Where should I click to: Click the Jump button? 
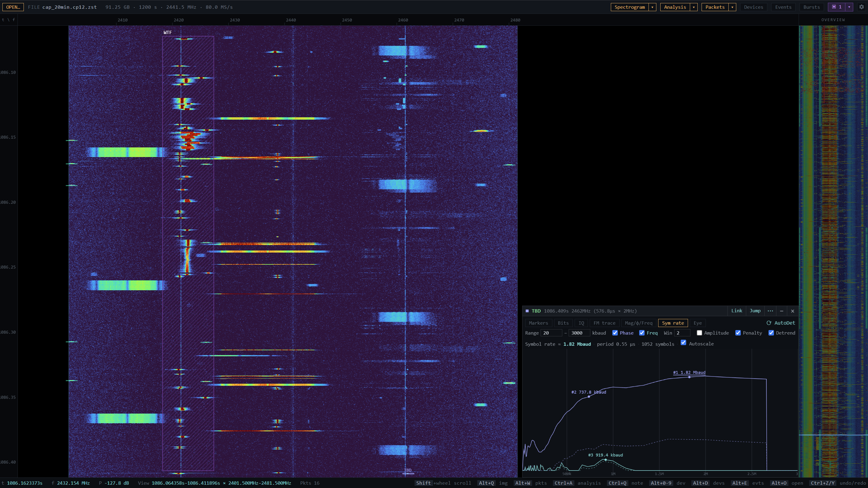tap(755, 311)
